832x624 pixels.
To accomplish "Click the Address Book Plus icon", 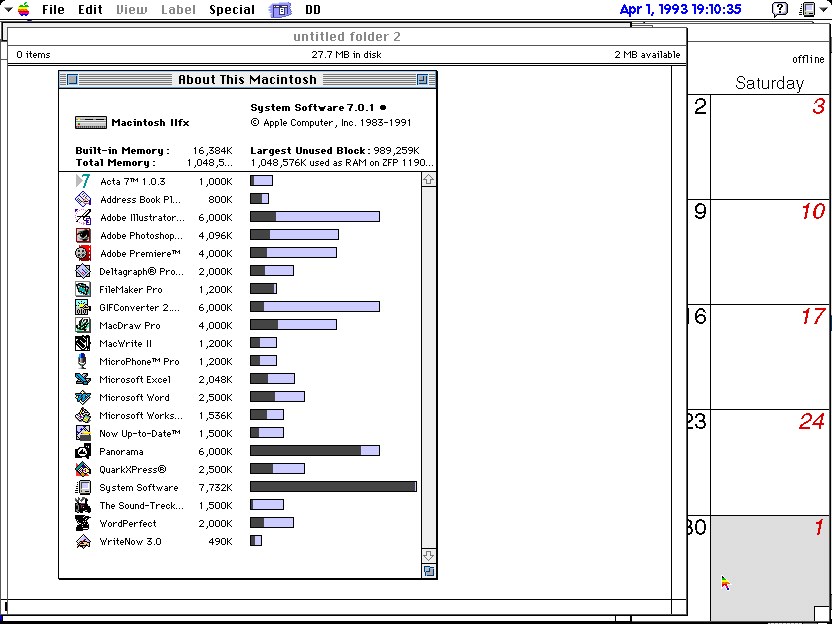I will (83, 200).
